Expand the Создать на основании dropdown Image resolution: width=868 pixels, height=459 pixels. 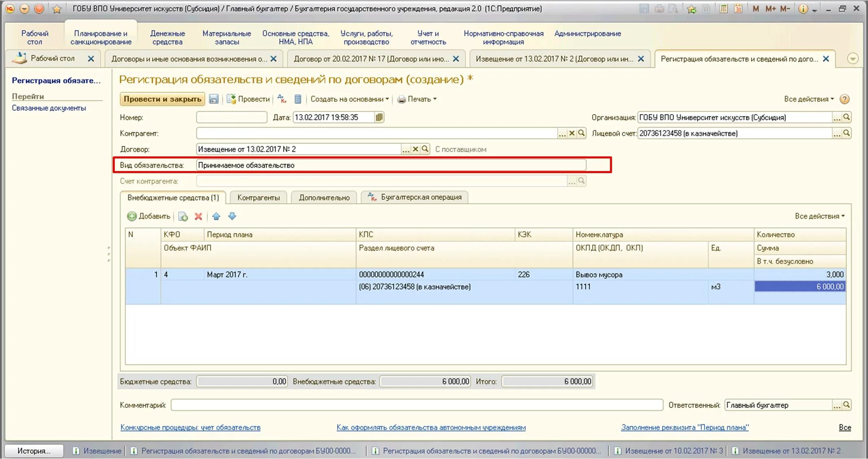(350, 99)
